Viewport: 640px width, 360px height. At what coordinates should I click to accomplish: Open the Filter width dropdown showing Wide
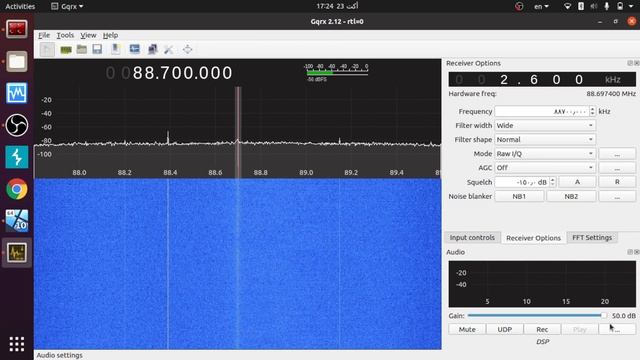[545, 125]
